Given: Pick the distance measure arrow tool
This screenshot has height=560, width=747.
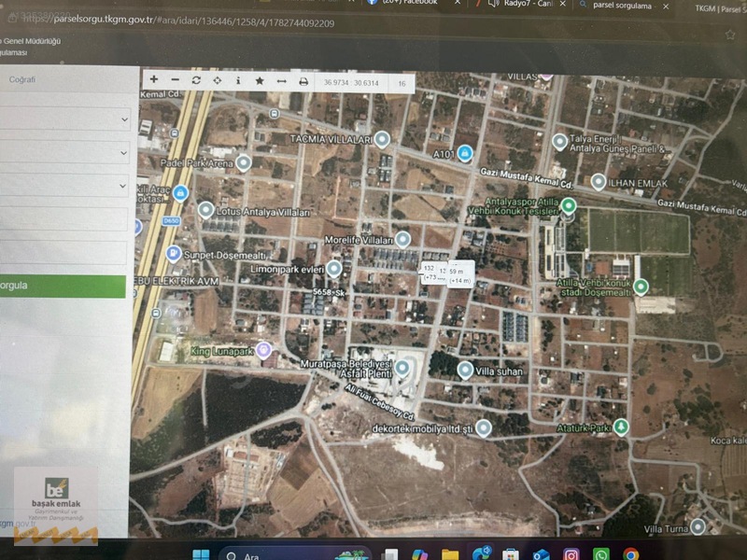Looking at the screenshot, I should coord(282,81).
